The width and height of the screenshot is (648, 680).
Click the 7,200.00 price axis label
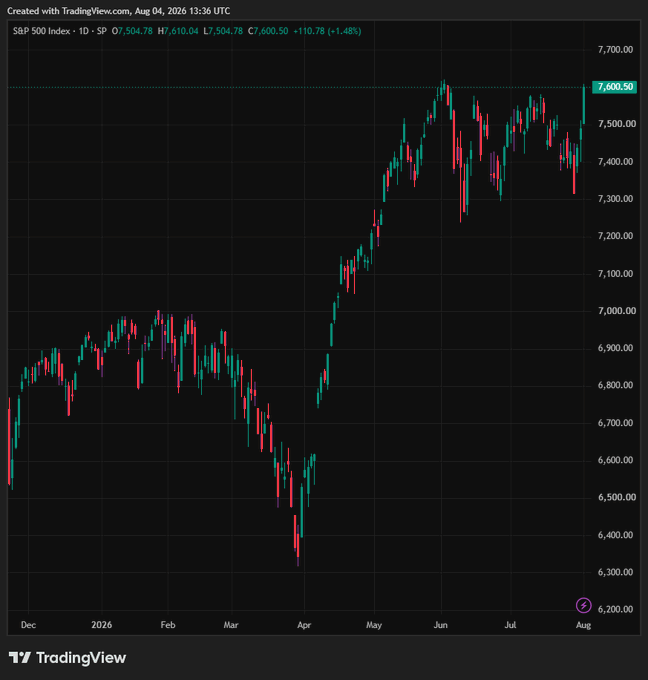coord(615,236)
